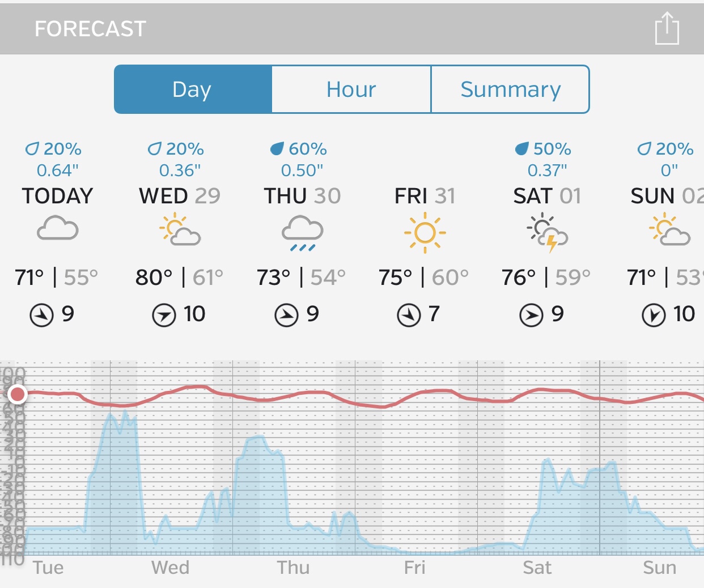Screen dimensions: 704x588
Task: Open the Summary tab
Action: [x=510, y=90]
